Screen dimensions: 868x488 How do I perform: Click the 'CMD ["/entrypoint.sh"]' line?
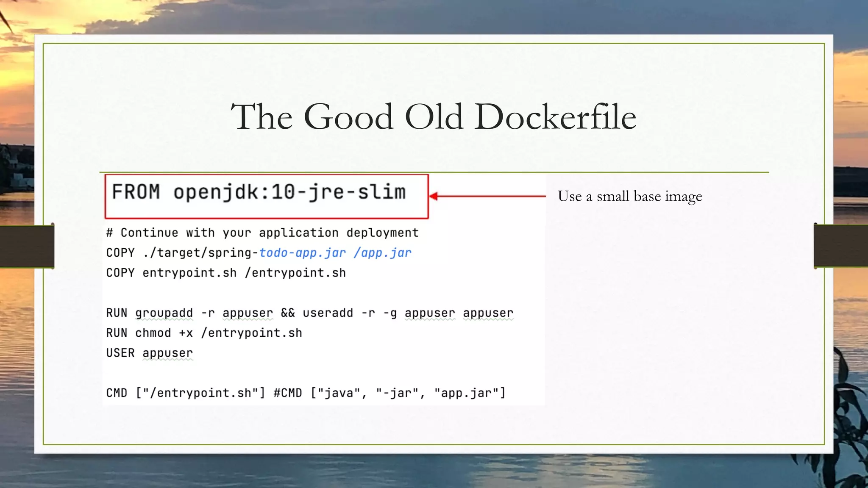point(306,393)
